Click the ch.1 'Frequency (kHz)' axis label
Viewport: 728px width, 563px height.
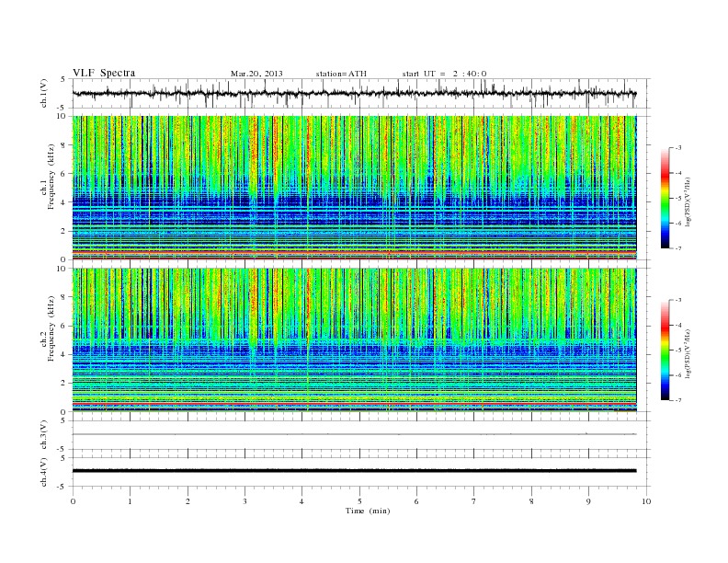pos(51,177)
